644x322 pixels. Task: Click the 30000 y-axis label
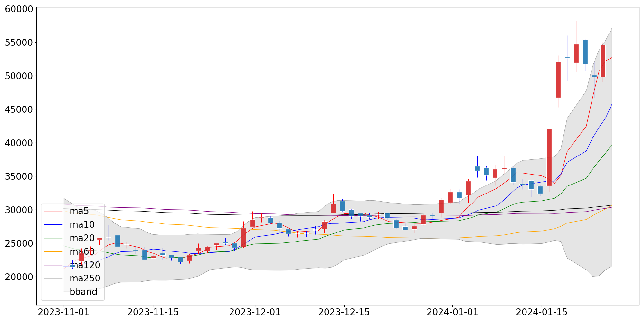(19, 210)
